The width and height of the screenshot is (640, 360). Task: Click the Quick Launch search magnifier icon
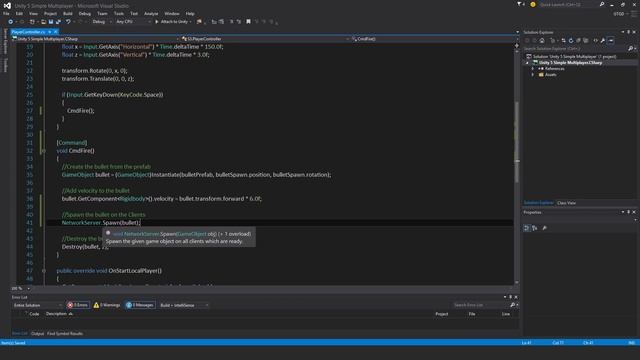coord(602,4)
